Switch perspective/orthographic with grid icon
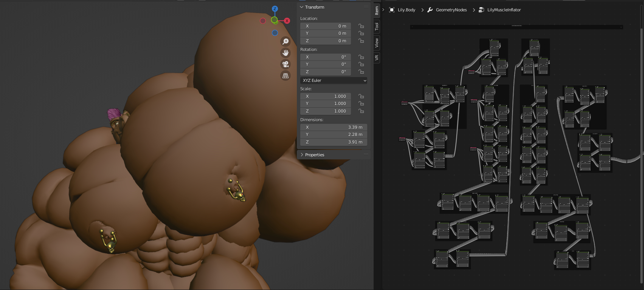644x290 pixels. (x=286, y=76)
